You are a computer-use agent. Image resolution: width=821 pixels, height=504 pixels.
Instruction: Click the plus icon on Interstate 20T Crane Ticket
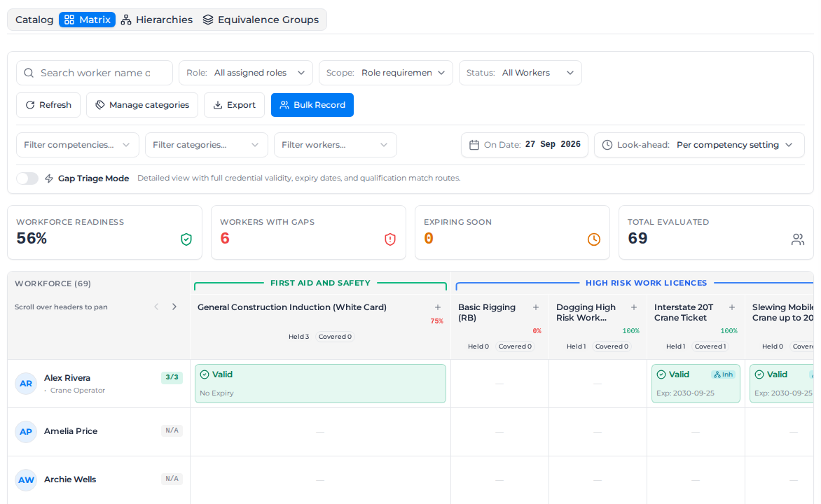[732, 307]
